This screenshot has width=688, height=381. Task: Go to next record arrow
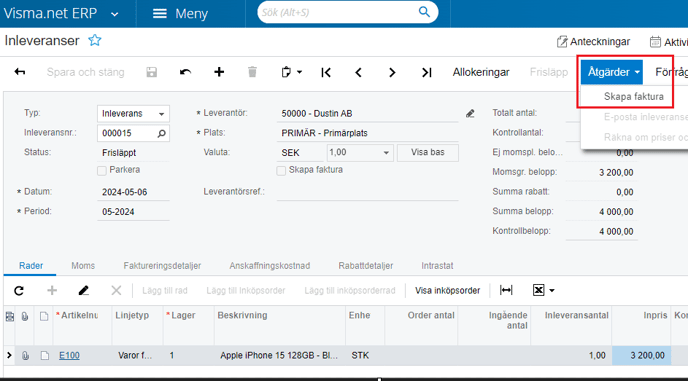pos(392,72)
